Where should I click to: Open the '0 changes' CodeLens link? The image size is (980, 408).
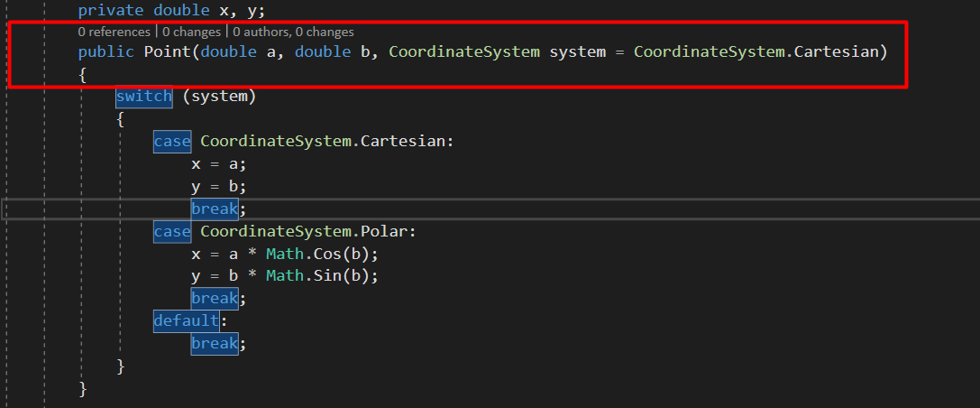click(x=191, y=32)
